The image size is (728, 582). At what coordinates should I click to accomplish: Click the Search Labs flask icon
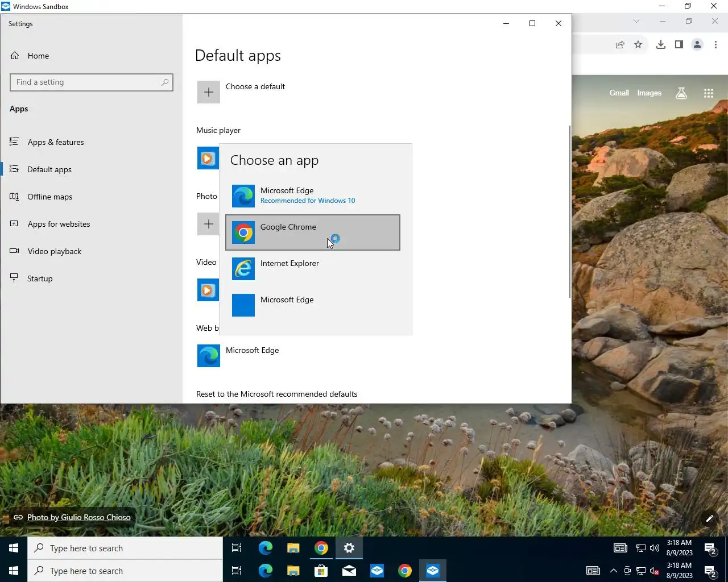pos(681,93)
